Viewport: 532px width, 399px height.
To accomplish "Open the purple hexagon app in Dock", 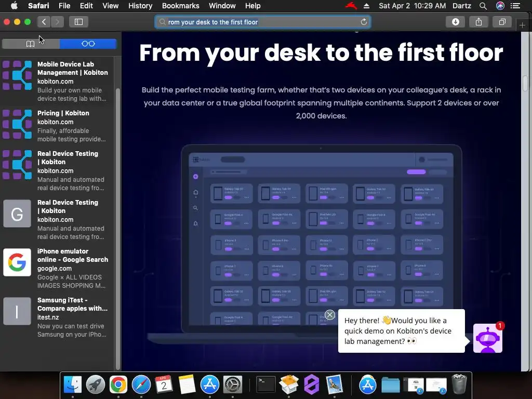I will (x=312, y=384).
